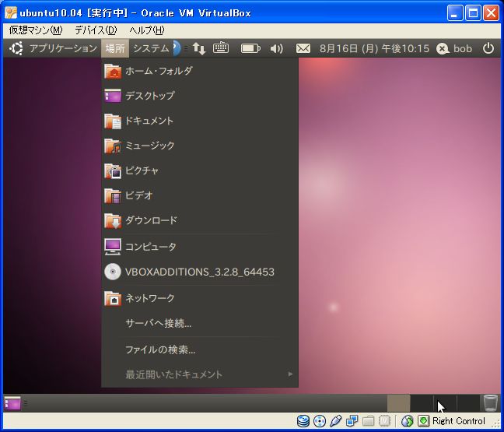Screen dimensions: 504x432
Task: Open the trash icon on the bottom panel
Action: [491, 403]
